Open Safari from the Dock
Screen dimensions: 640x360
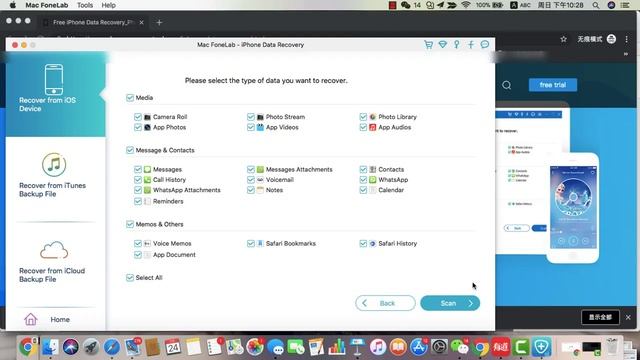click(x=111, y=347)
